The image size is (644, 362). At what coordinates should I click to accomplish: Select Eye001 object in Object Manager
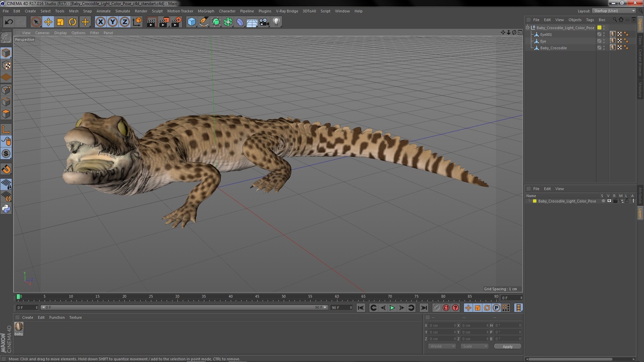pyautogui.click(x=546, y=35)
